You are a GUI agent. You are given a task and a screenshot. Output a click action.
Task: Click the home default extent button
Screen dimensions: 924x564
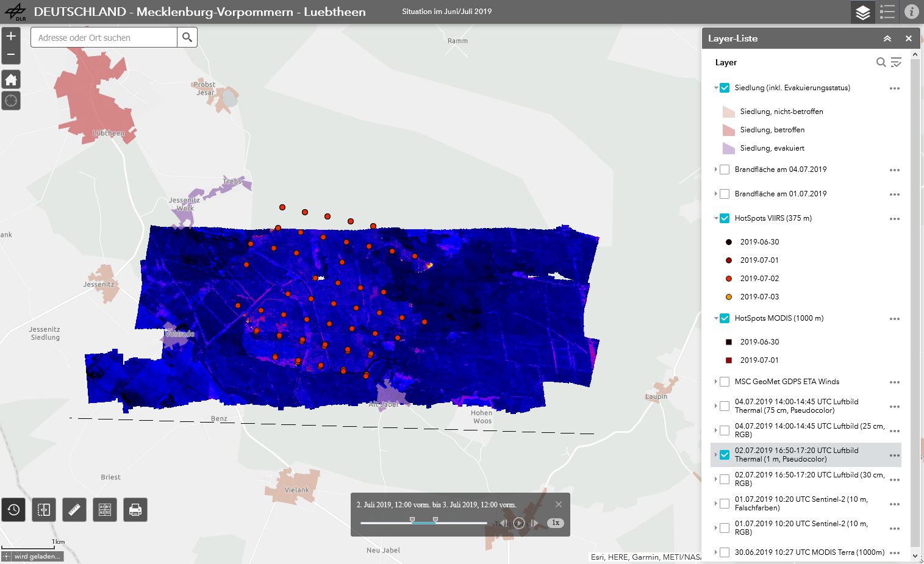[x=11, y=79]
